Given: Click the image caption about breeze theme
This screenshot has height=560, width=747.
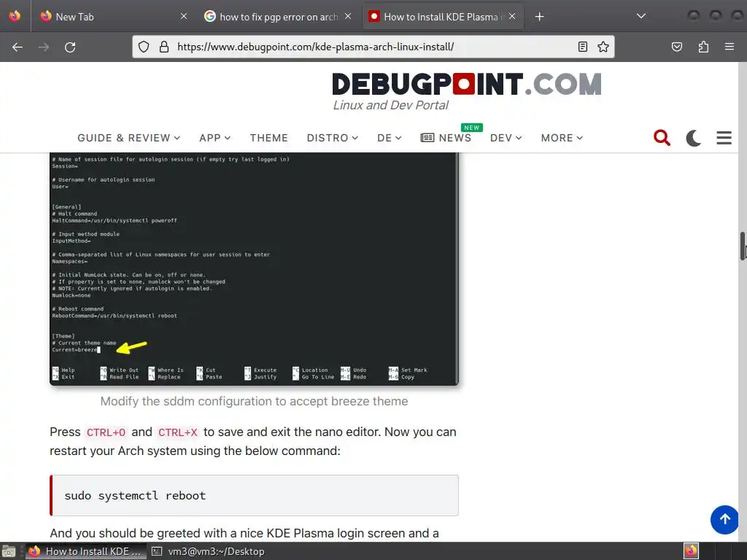Looking at the screenshot, I should [x=254, y=402].
